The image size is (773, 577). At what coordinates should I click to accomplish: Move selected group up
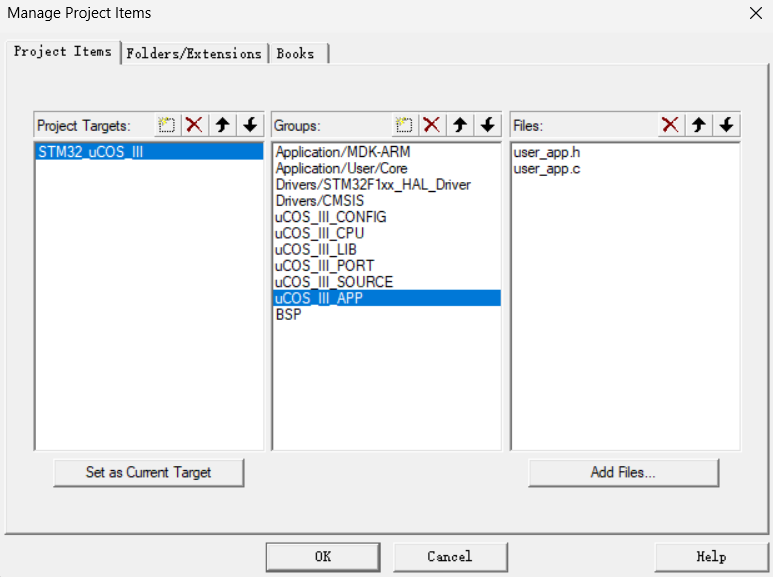(x=460, y=125)
